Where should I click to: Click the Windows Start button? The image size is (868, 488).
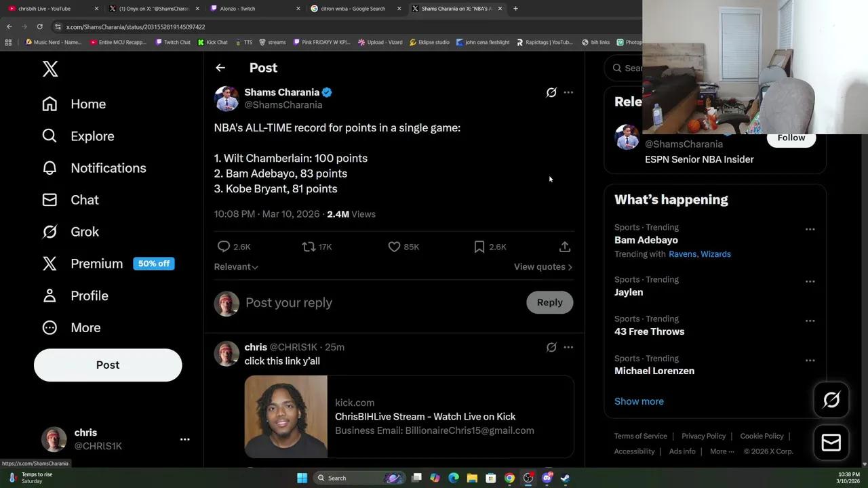(x=302, y=478)
